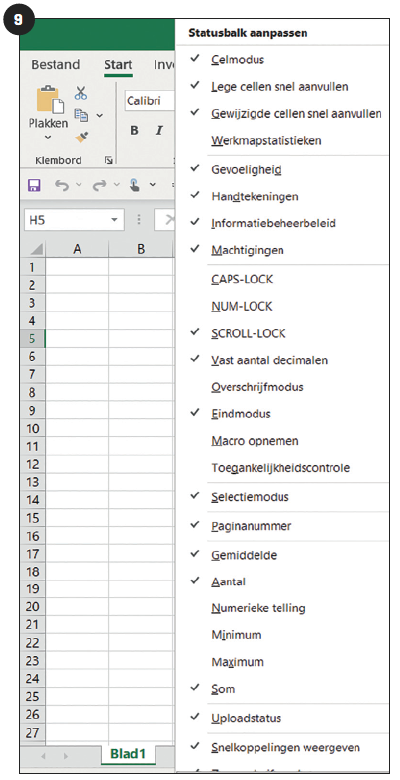Click the Copy icon in Klembord
This screenshot has width=400, height=780.
[81, 115]
